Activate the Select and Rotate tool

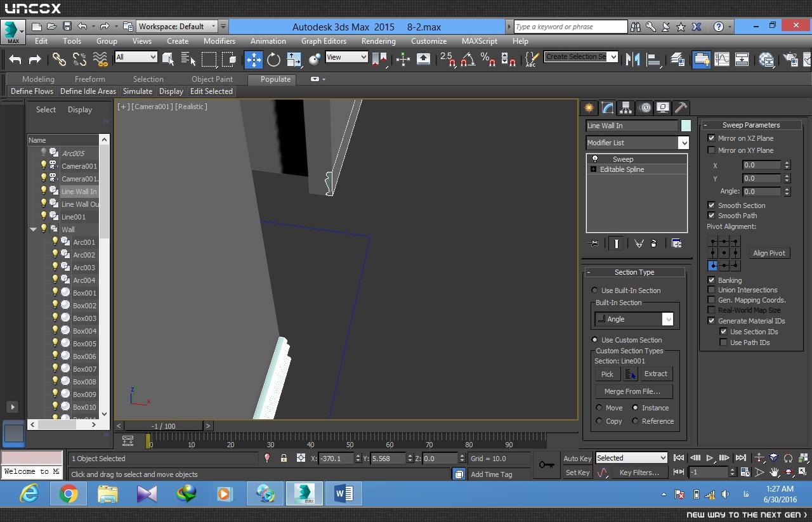[273, 60]
